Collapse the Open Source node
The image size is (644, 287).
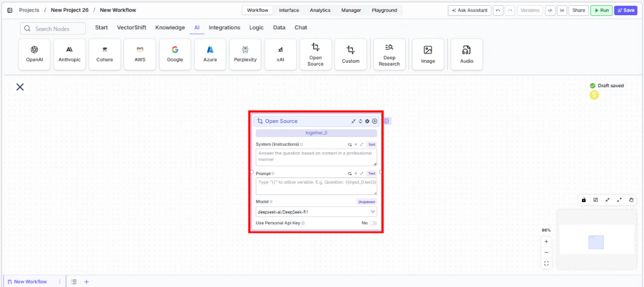[353, 121]
